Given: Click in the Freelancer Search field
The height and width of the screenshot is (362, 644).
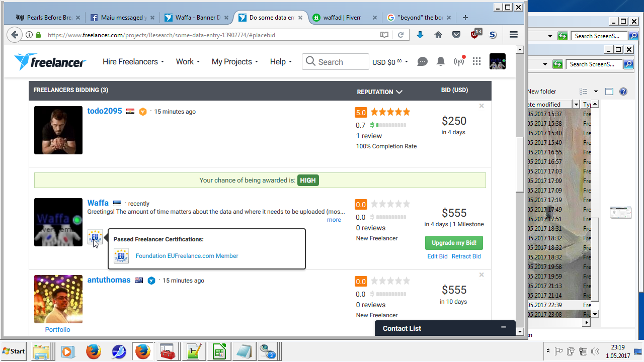Looking at the screenshot, I should pos(336,62).
